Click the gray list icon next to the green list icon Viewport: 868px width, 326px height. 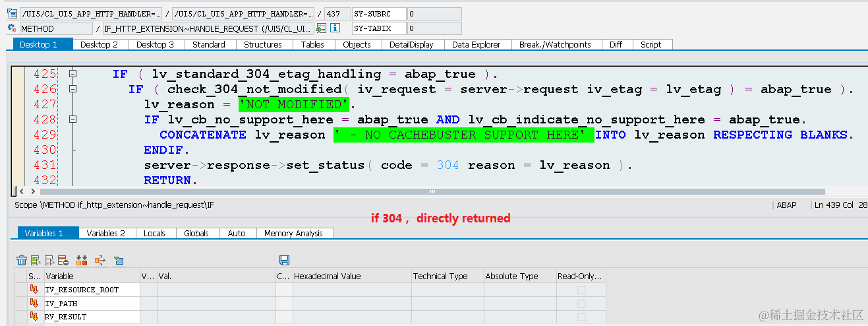(49, 260)
